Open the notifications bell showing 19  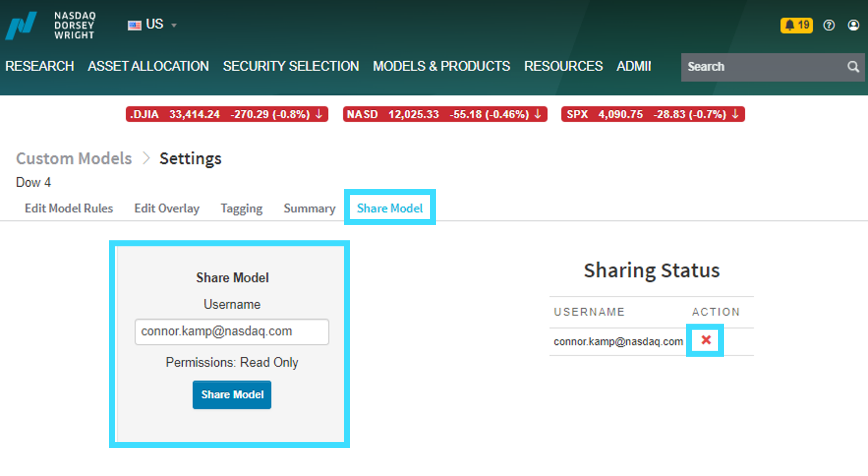coord(796,25)
